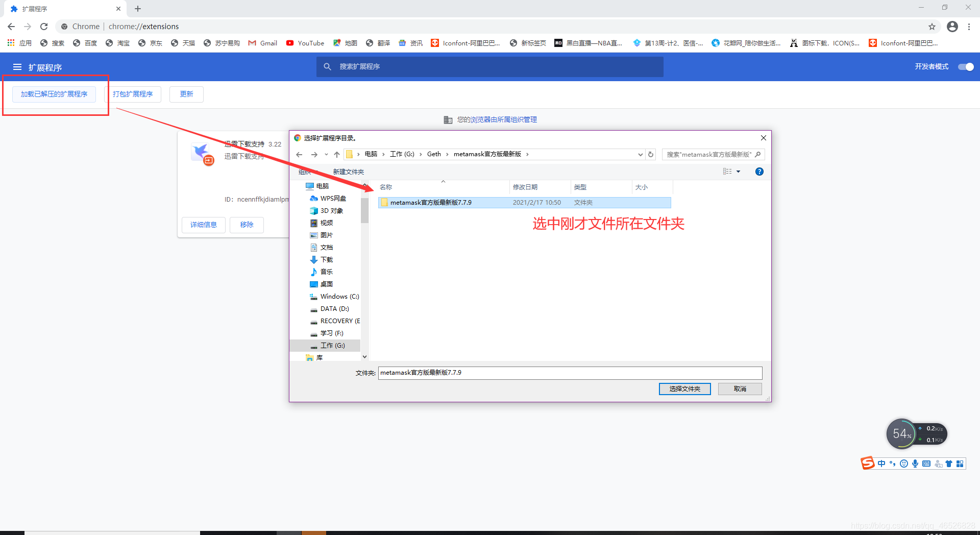
Task: Open the extensions hamburger main menu
Action: click(x=17, y=67)
